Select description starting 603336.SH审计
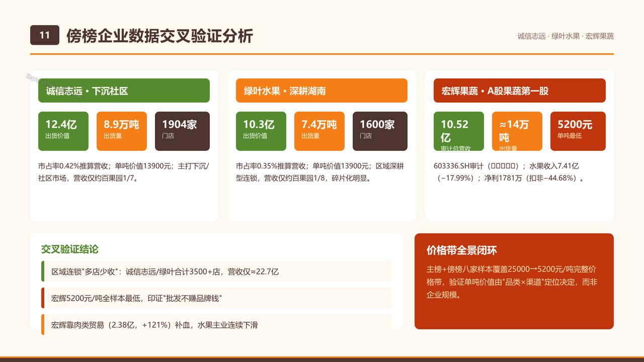This screenshot has height=362, width=644. click(x=509, y=172)
